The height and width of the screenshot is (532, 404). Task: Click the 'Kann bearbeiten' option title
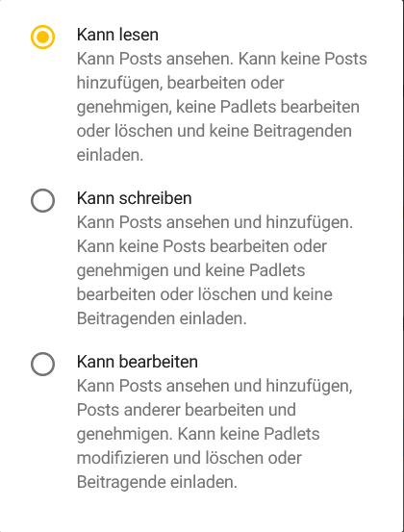click(138, 362)
